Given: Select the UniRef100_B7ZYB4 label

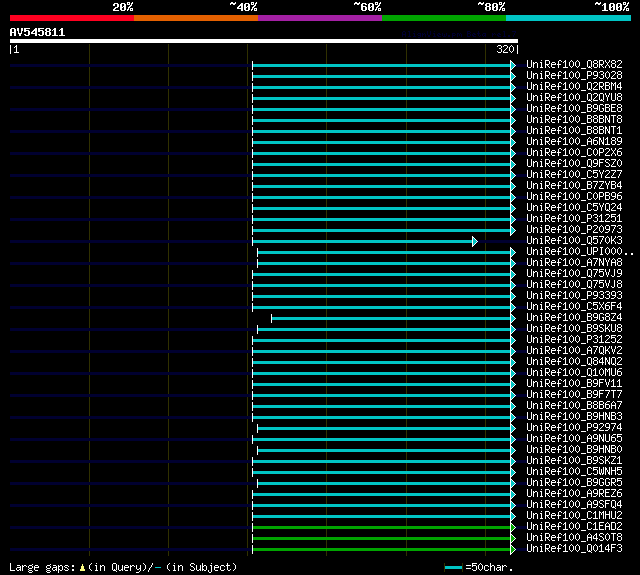Looking at the screenshot, I should point(574,186).
